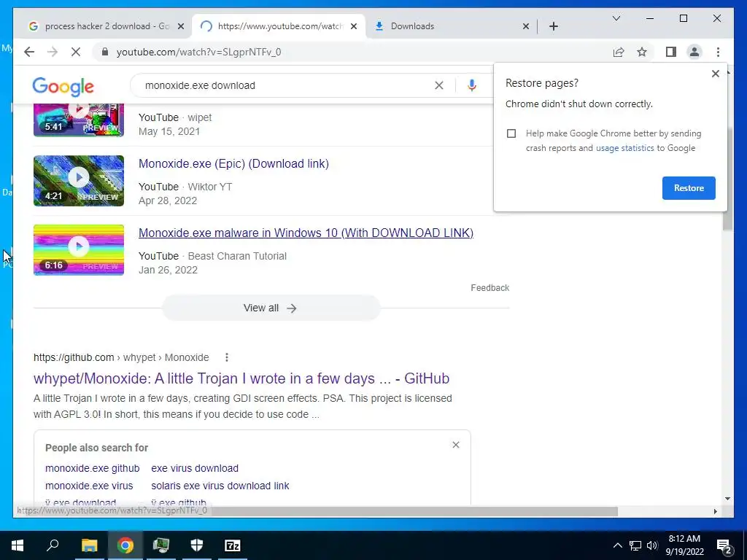This screenshot has height=560, width=747.
Task: Play the 6:16 Beast Charan thumbnail
Action: pos(79,250)
